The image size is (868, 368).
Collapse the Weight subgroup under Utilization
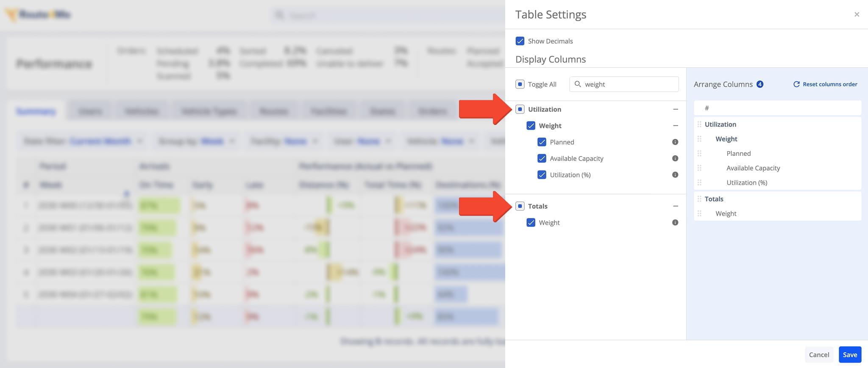point(676,126)
